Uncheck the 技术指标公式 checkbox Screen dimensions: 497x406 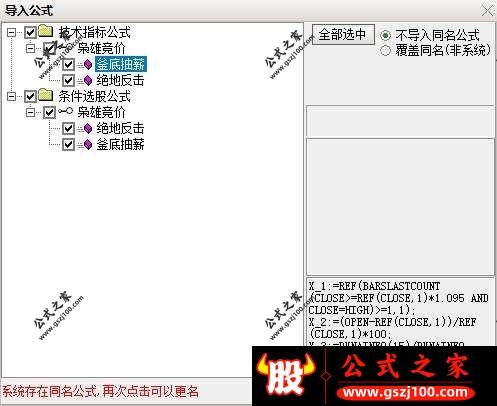point(31,32)
